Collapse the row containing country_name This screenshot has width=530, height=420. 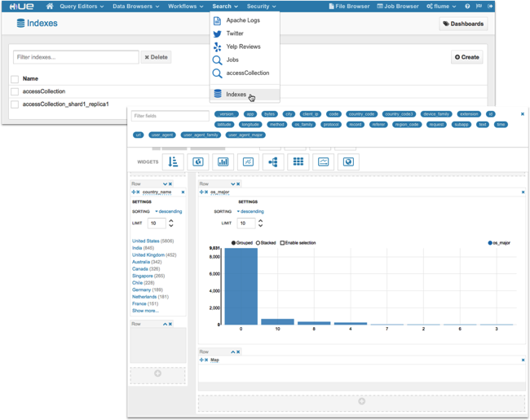pos(165,184)
